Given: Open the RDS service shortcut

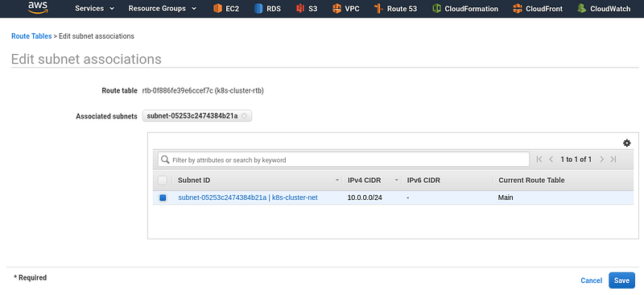Looking at the screenshot, I should click(267, 9).
